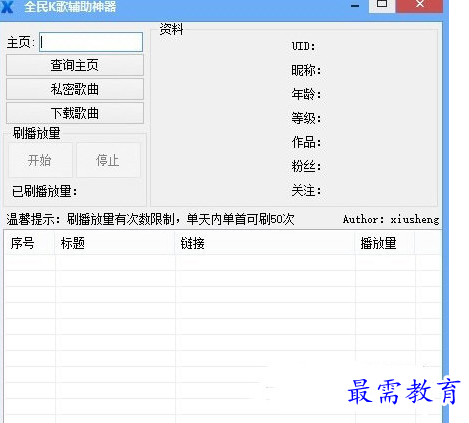Viewport: 469px width, 423px height.
Task: Maximize the 全民K歌辅助神器 window
Action: point(382,5)
